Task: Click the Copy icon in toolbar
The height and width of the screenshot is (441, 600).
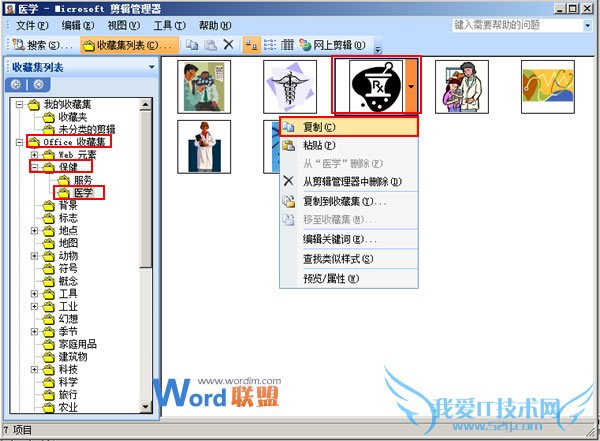Action: 192,45
